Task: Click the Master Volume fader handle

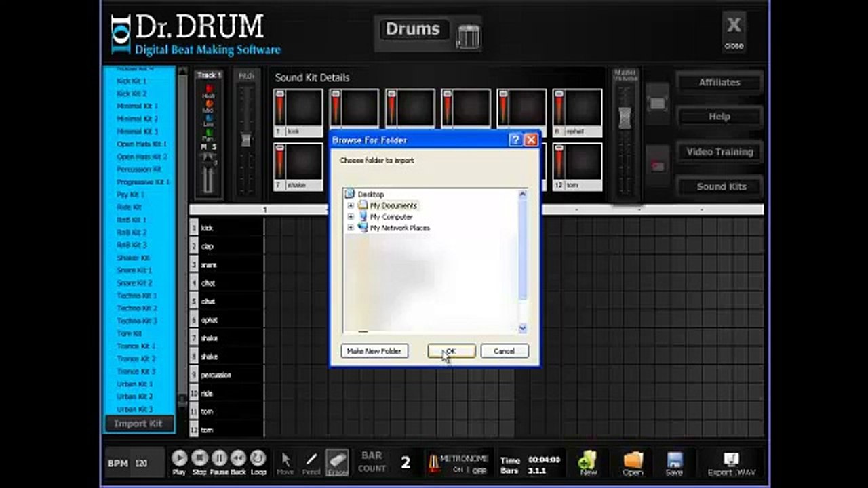Action: [625, 117]
